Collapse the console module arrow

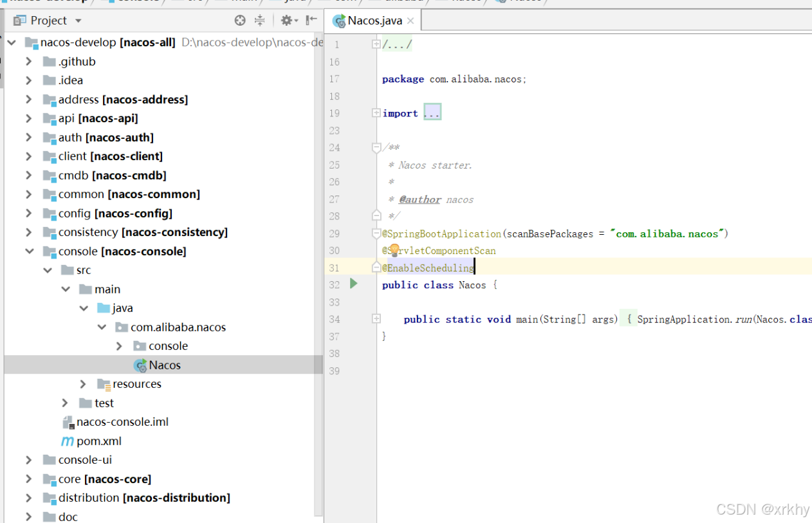[29, 252]
